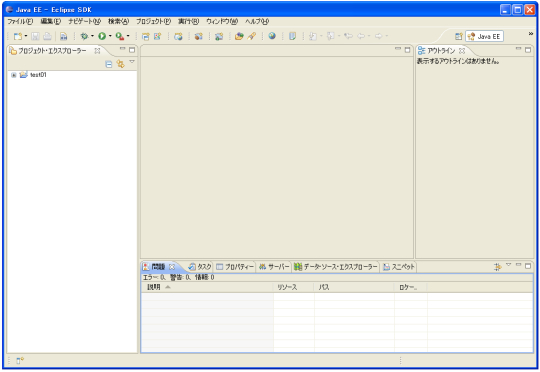
Task: Click the Save floppy disk icon
Action: pos(35,36)
